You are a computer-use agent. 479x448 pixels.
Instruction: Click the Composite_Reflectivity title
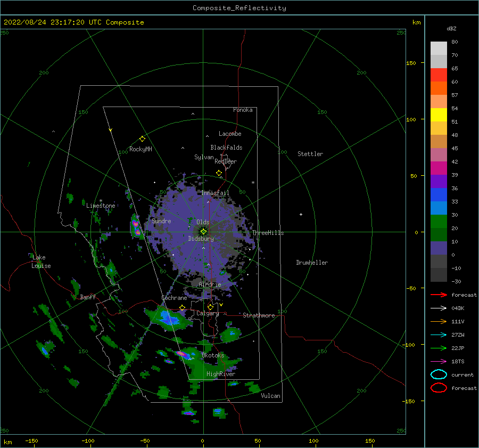[239, 8]
